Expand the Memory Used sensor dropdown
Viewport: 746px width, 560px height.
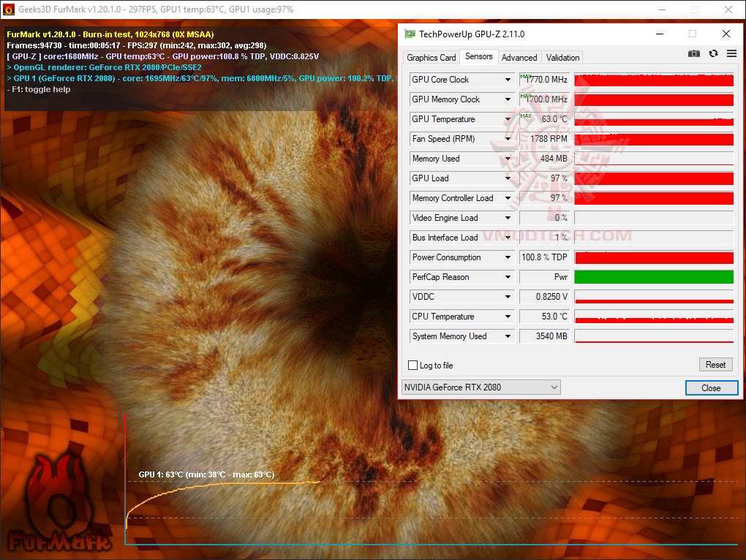pos(508,159)
